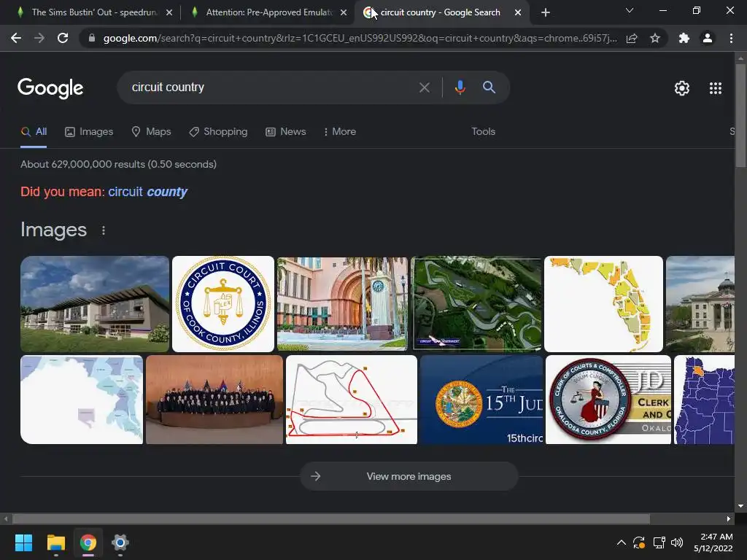Switch to Attention: Pre-Approved Emulators tab
This screenshot has height=560, width=747.
[x=269, y=12]
